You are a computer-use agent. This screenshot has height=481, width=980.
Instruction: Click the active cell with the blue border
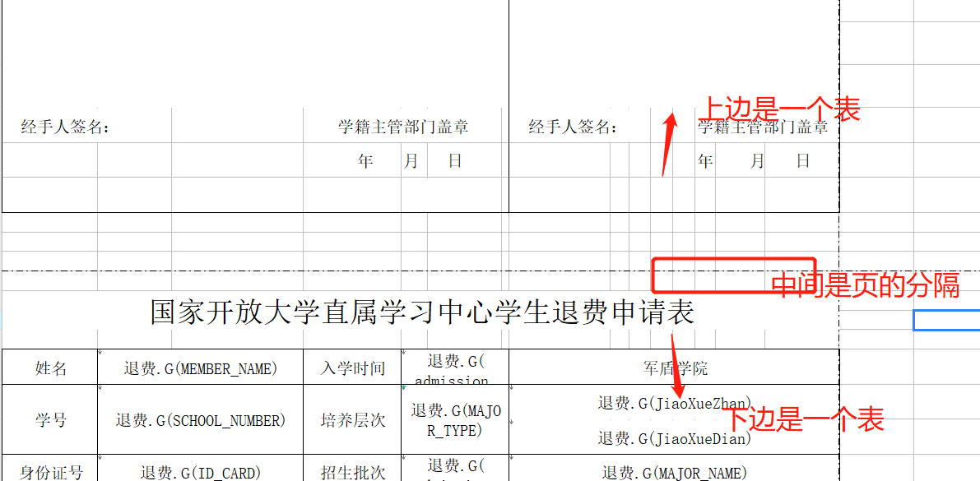pyautogui.click(x=947, y=320)
